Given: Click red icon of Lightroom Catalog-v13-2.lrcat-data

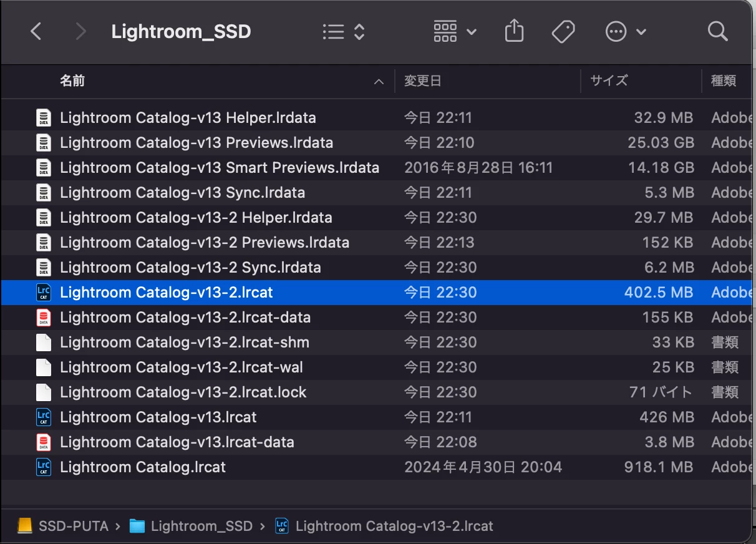Looking at the screenshot, I should click(44, 318).
